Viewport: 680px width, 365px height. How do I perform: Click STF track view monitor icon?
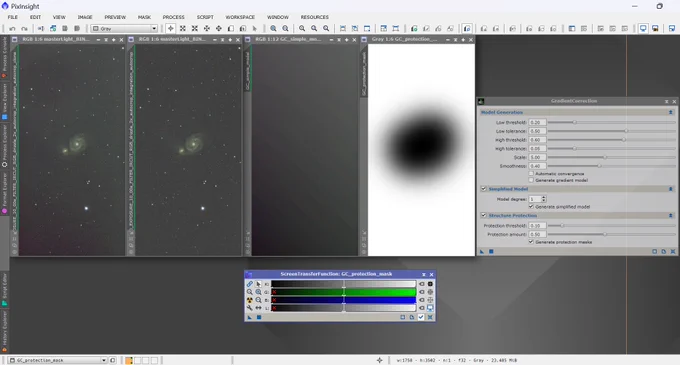tap(430, 308)
